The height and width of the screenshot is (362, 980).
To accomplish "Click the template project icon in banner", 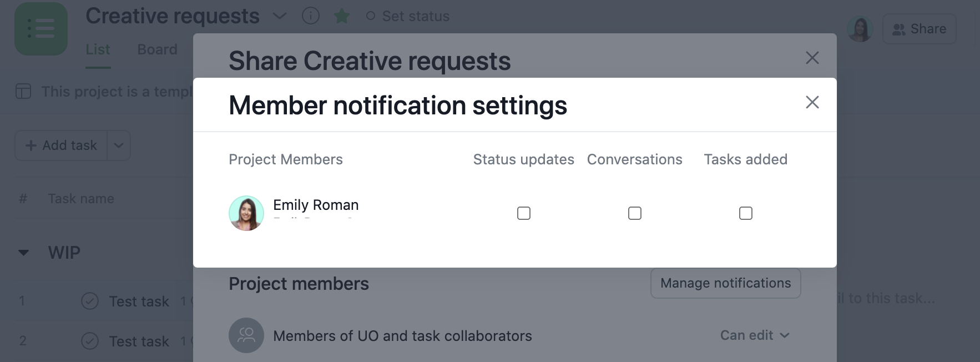I will [x=23, y=92].
